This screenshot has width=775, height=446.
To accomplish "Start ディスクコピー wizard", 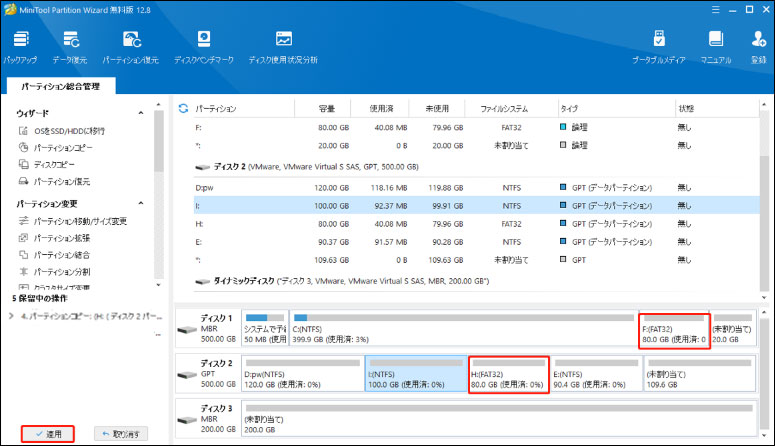I will point(47,165).
